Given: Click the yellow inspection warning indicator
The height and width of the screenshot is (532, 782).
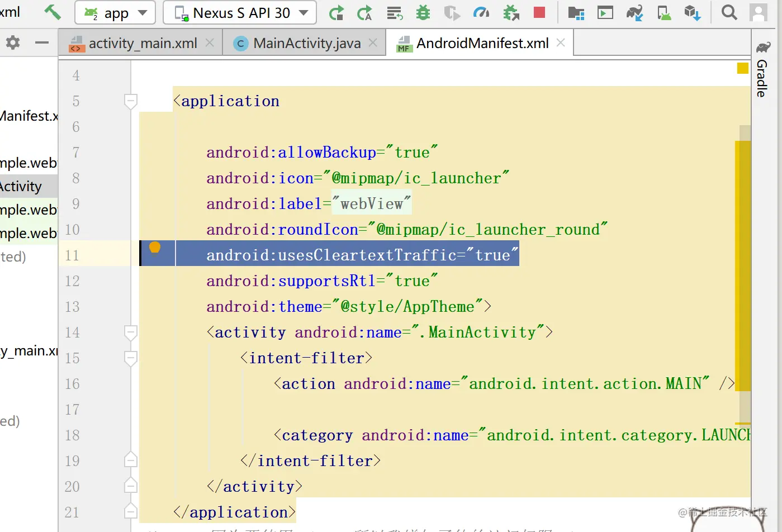Looking at the screenshot, I should pos(743,68).
